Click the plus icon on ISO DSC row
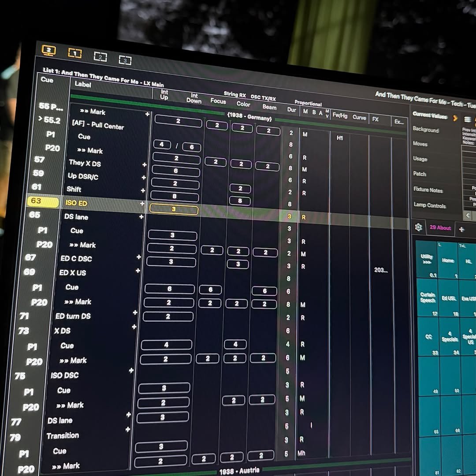The height and width of the screenshot is (476, 476). (131, 370)
